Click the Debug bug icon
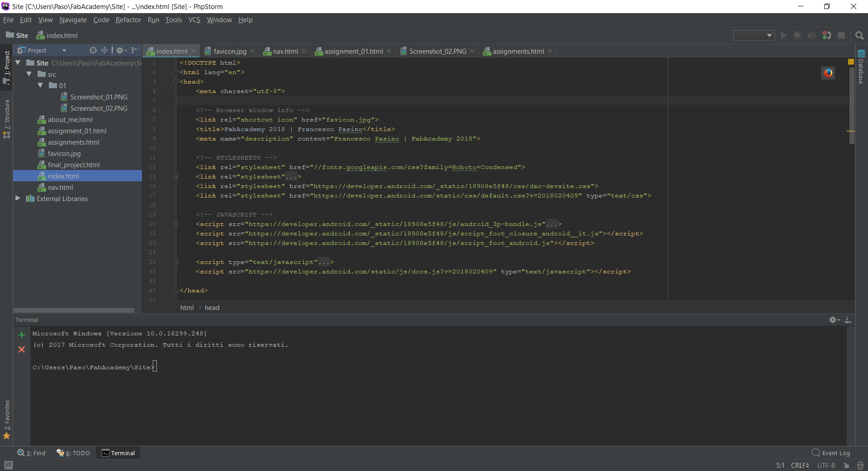The image size is (868, 471). (798, 35)
